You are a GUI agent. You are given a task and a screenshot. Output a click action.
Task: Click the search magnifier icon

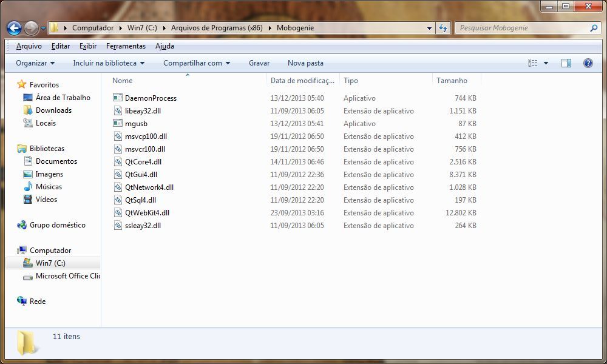(594, 28)
